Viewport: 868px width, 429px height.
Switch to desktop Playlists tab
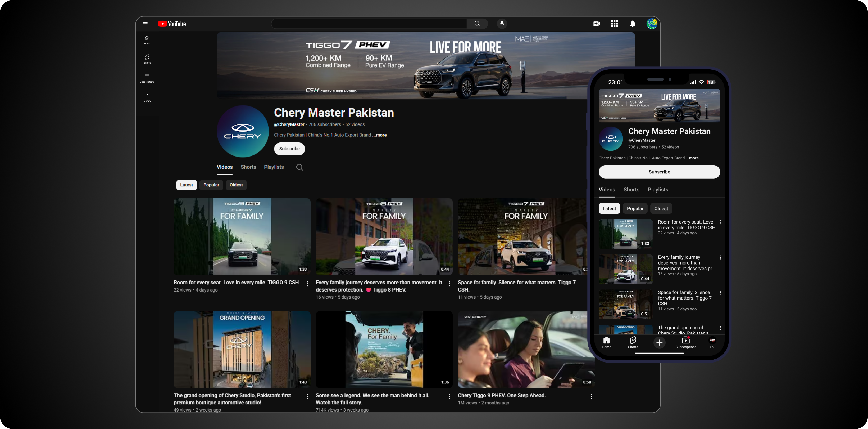(274, 167)
